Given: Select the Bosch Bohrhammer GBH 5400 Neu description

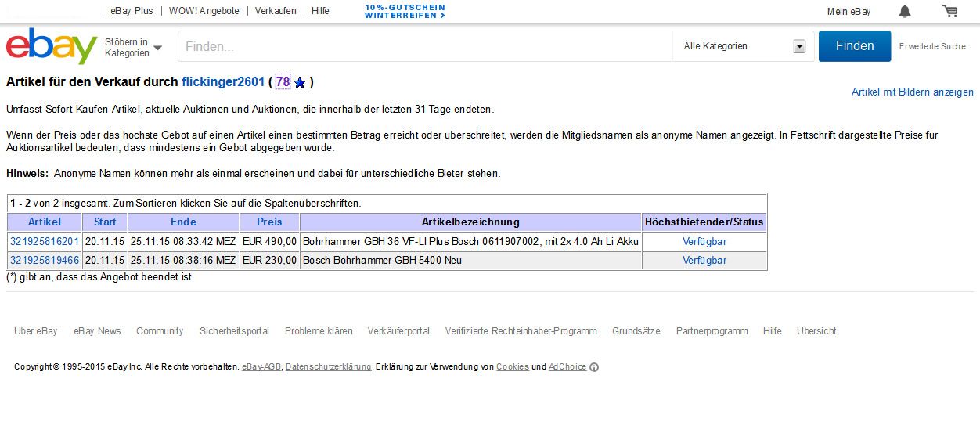Looking at the screenshot, I should click(382, 260).
